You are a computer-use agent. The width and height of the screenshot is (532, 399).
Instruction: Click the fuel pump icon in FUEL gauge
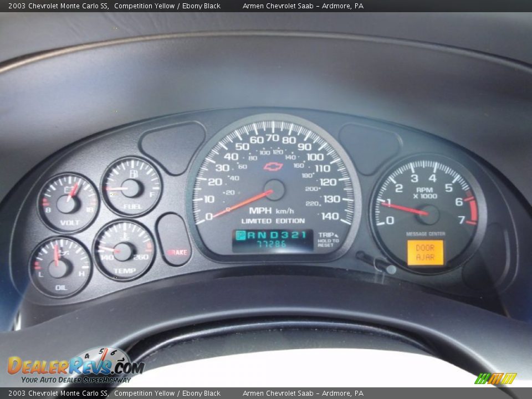click(133, 175)
